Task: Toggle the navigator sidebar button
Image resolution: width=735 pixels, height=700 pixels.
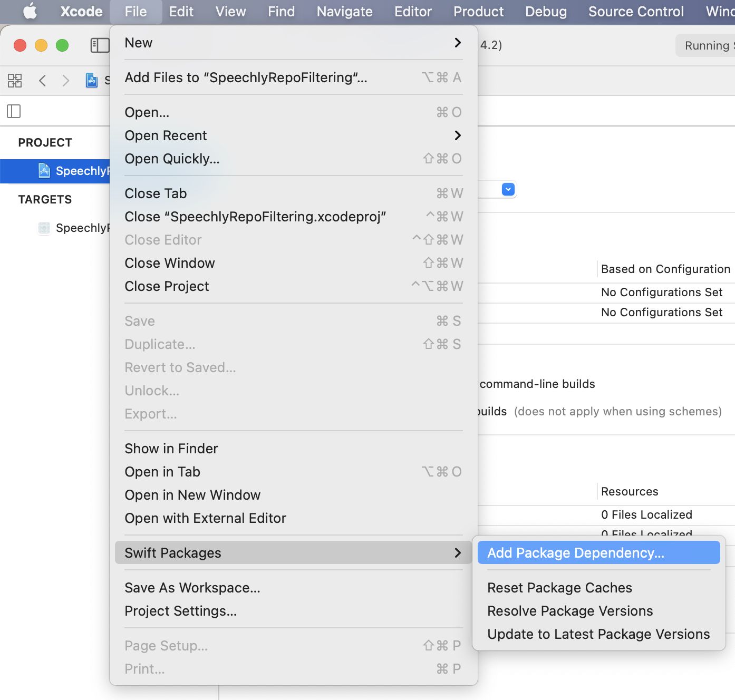Action: 100,45
